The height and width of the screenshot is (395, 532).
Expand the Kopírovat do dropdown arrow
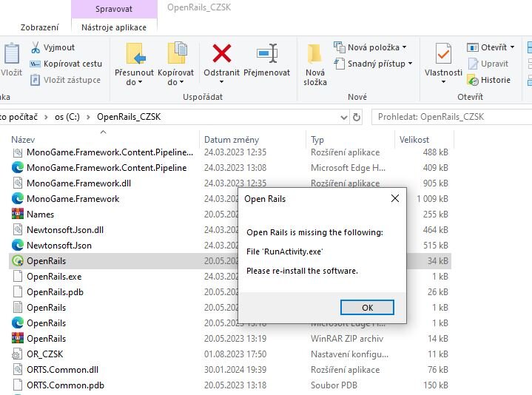pyautogui.click(x=181, y=82)
